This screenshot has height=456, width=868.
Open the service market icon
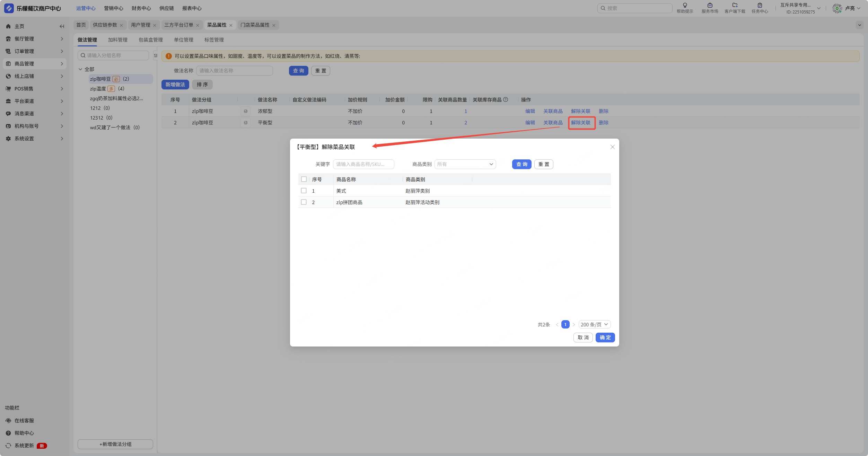710,5
